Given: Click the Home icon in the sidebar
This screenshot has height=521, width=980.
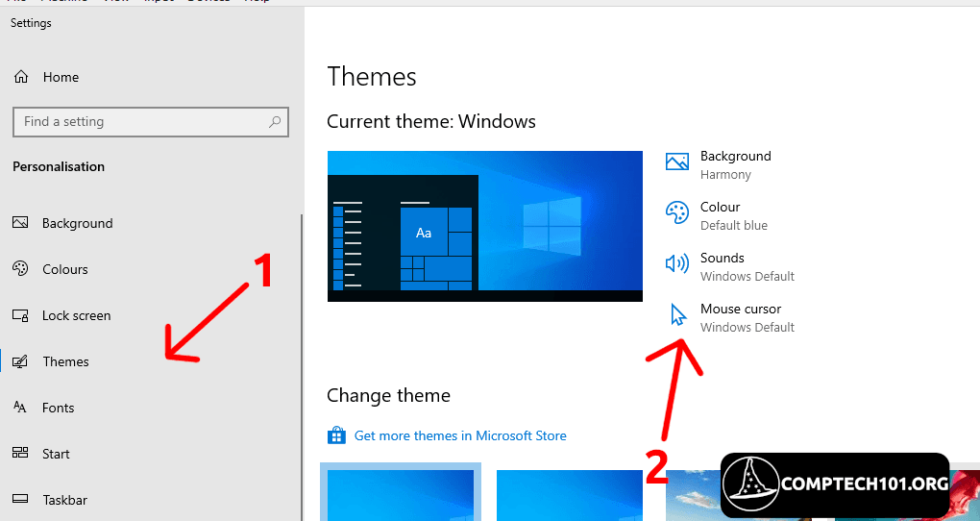Looking at the screenshot, I should pyautogui.click(x=21, y=77).
